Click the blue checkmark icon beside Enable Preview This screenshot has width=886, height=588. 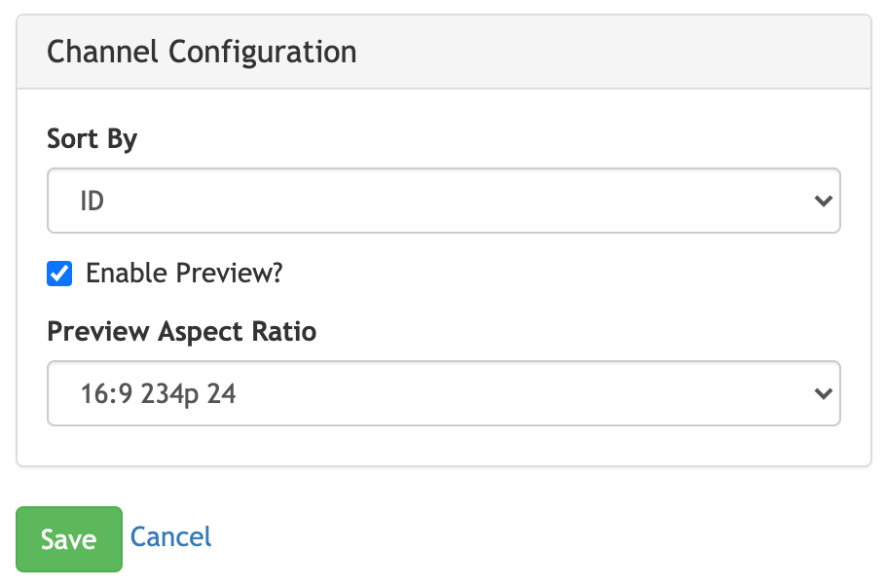(x=60, y=274)
